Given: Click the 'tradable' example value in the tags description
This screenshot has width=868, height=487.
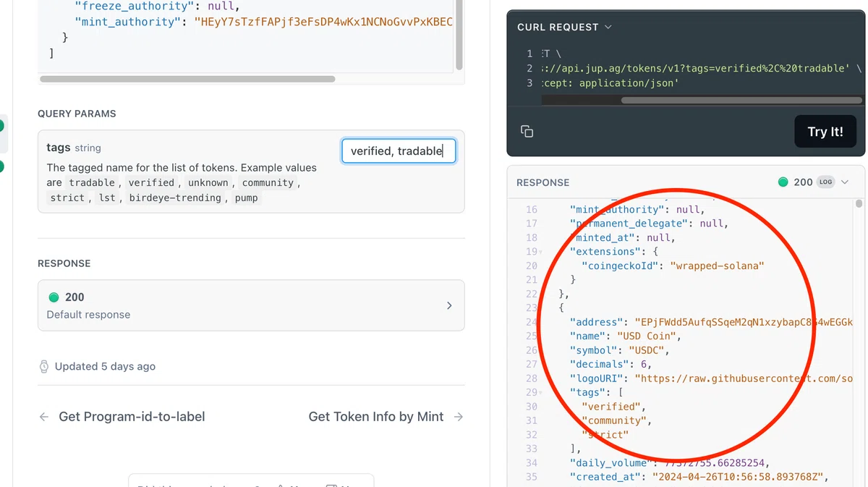Looking at the screenshot, I should (92, 183).
